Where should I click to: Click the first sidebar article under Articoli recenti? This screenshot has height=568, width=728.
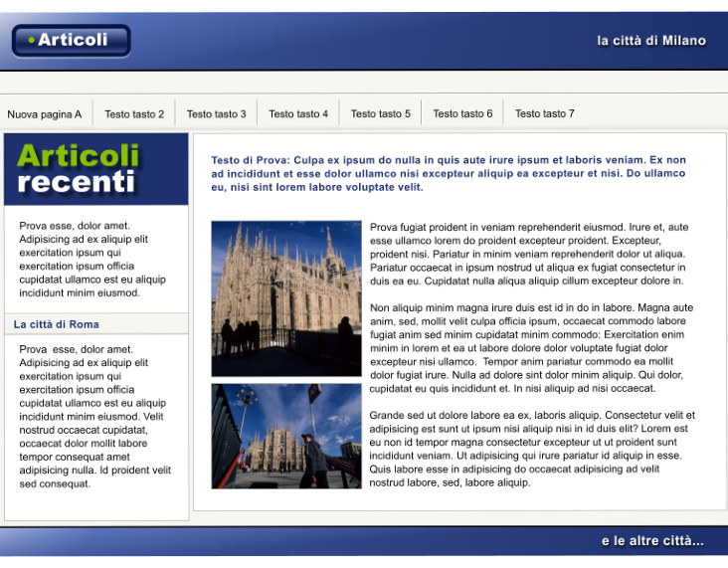92,260
